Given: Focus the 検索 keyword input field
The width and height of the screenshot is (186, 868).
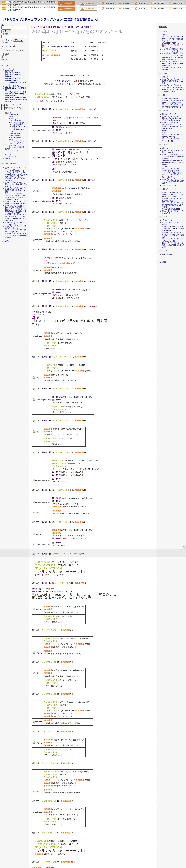Looking at the screenshot, I should point(14,28).
